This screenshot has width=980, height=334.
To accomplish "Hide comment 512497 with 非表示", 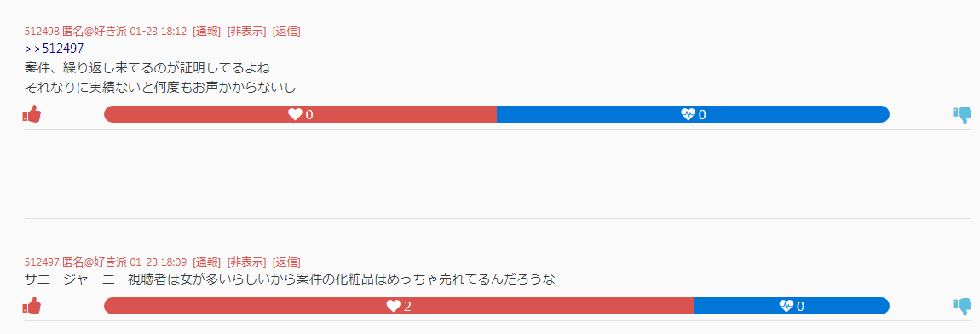I will [x=247, y=262].
